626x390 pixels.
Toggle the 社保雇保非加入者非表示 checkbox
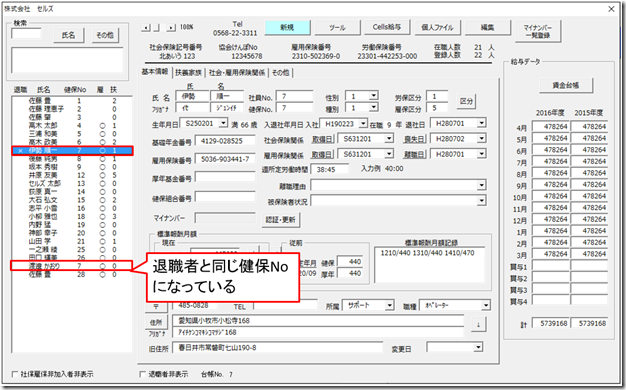15,374
